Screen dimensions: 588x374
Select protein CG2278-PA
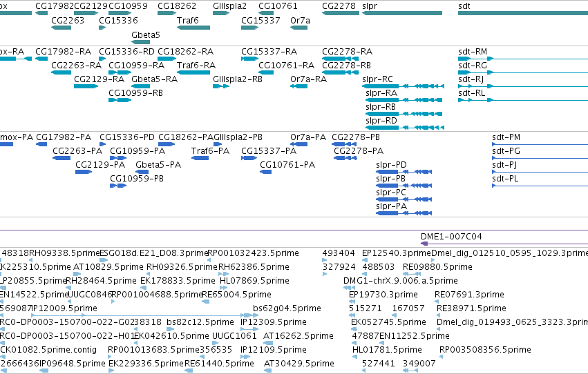click(359, 151)
